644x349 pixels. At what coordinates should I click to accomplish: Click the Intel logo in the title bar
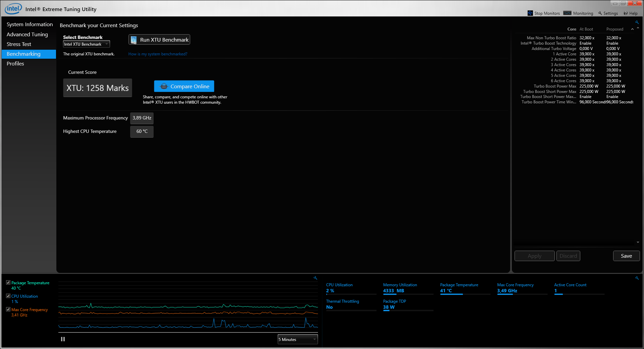tap(13, 9)
